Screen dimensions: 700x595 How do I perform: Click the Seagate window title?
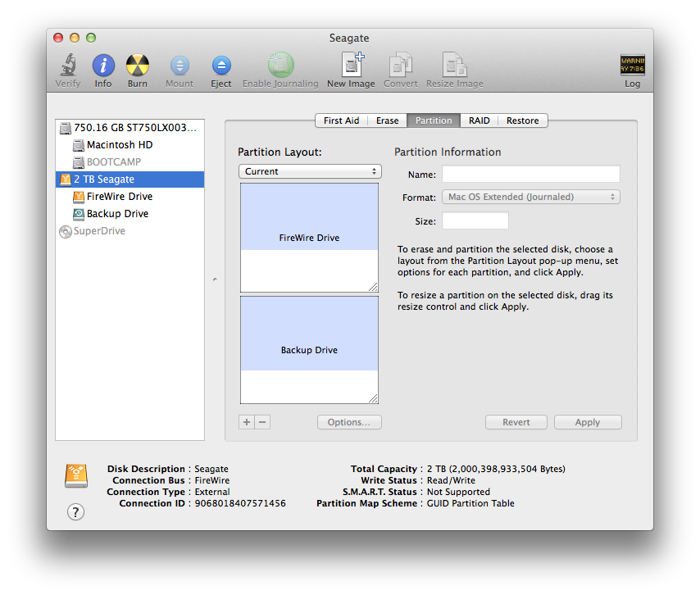[349, 39]
